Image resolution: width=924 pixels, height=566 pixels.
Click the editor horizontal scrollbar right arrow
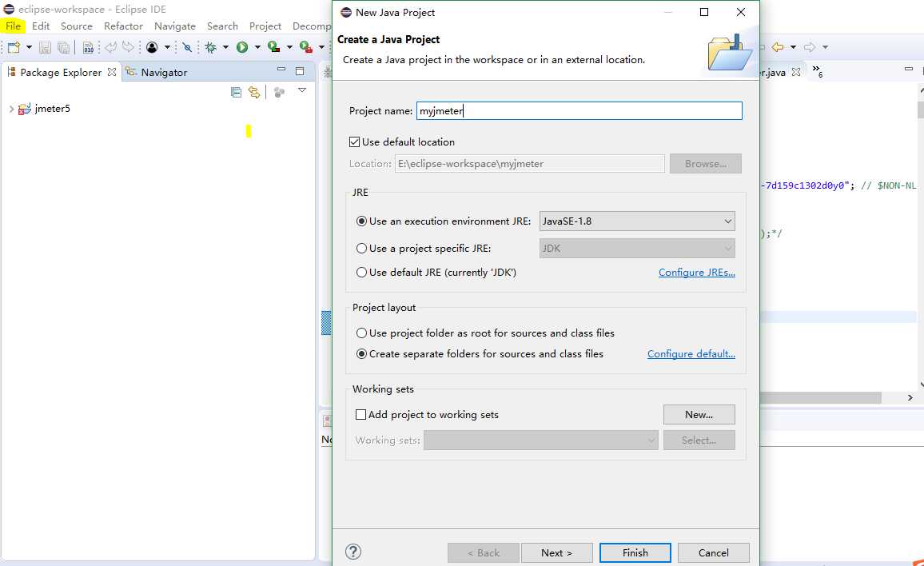910,398
